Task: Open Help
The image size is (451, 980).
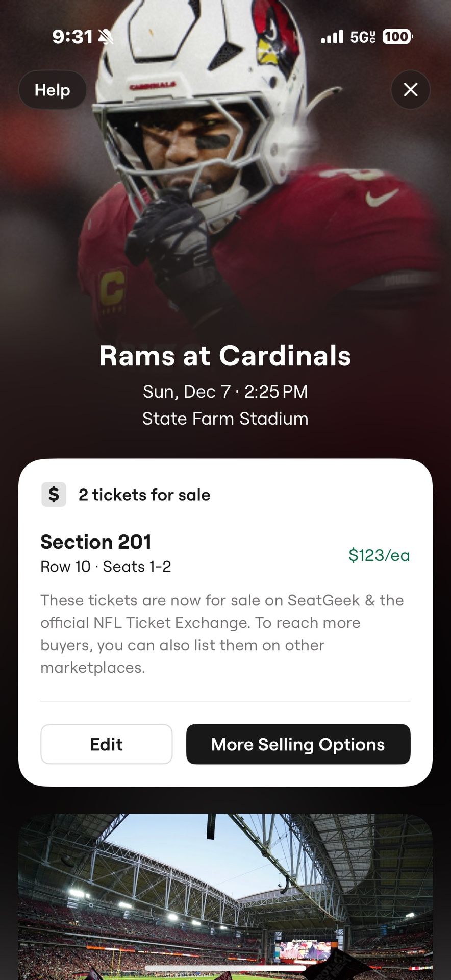Action: click(52, 90)
